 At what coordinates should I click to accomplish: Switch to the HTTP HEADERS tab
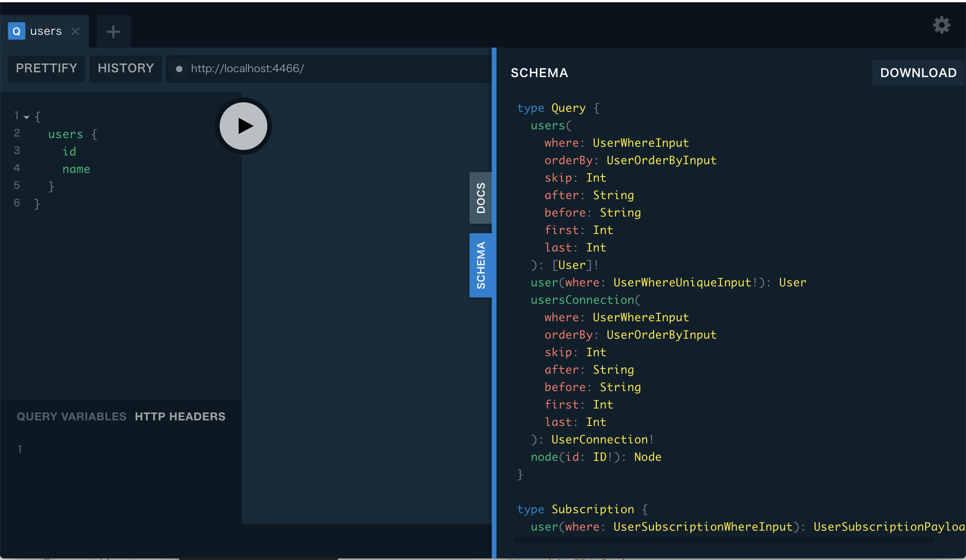[180, 416]
